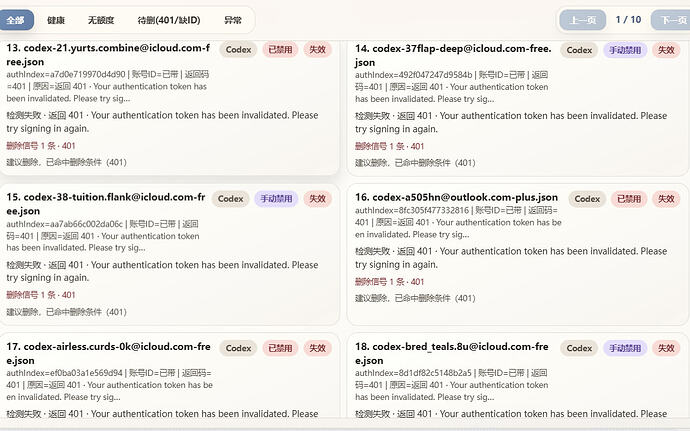Click 已禁用 badge on card 13

[280, 50]
